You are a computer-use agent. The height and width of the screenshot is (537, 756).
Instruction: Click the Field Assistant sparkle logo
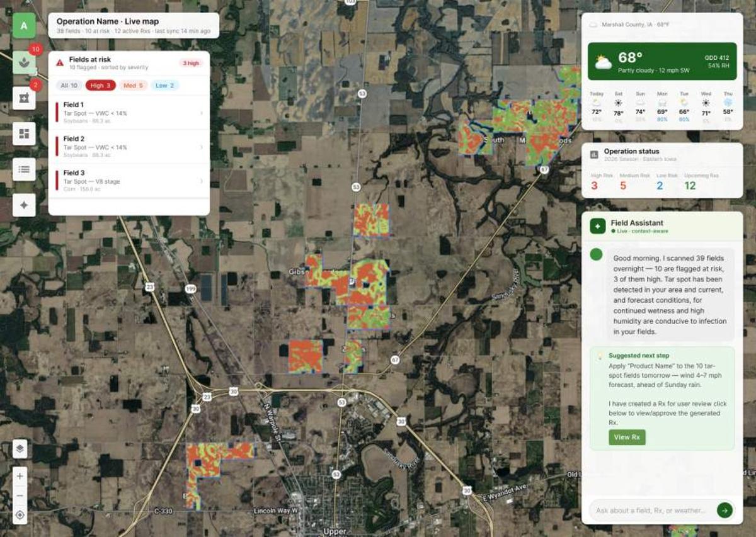(x=598, y=226)
